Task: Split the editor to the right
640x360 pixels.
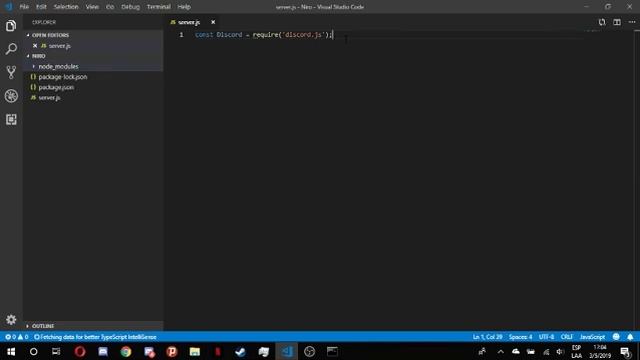Action: (617, 22)
